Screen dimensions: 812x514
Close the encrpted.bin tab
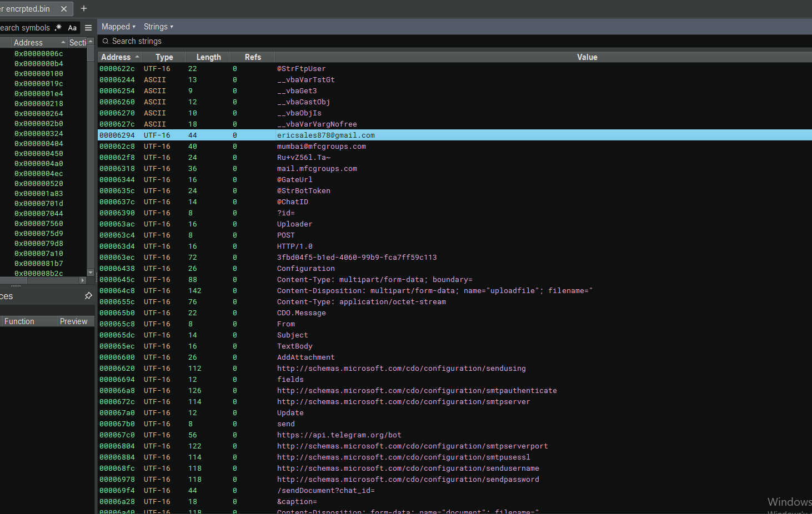pyautogui.click(x=64, y=9)
